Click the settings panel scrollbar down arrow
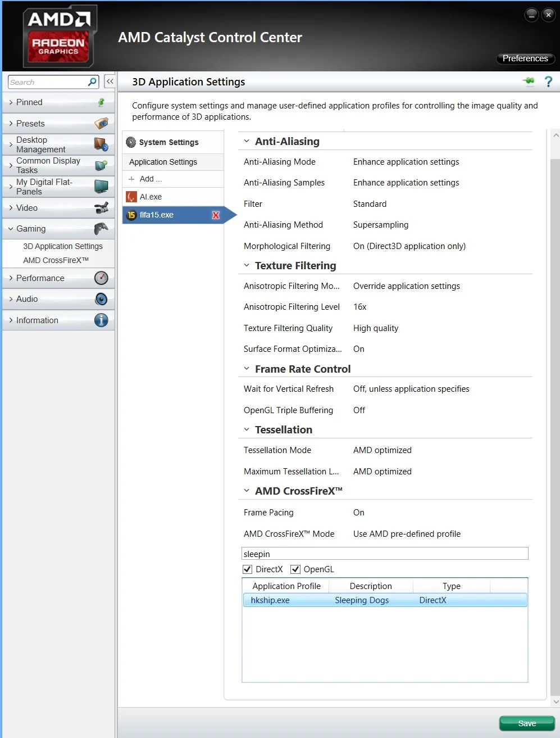This screenshot has width=560, height=738. click(556, 701)
